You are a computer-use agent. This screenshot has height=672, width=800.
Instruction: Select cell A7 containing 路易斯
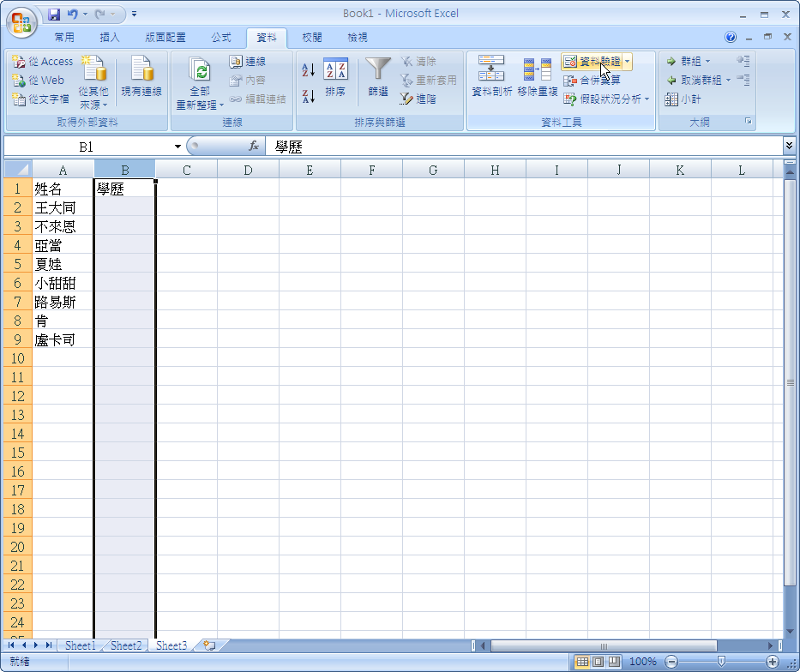pos(63,302)
